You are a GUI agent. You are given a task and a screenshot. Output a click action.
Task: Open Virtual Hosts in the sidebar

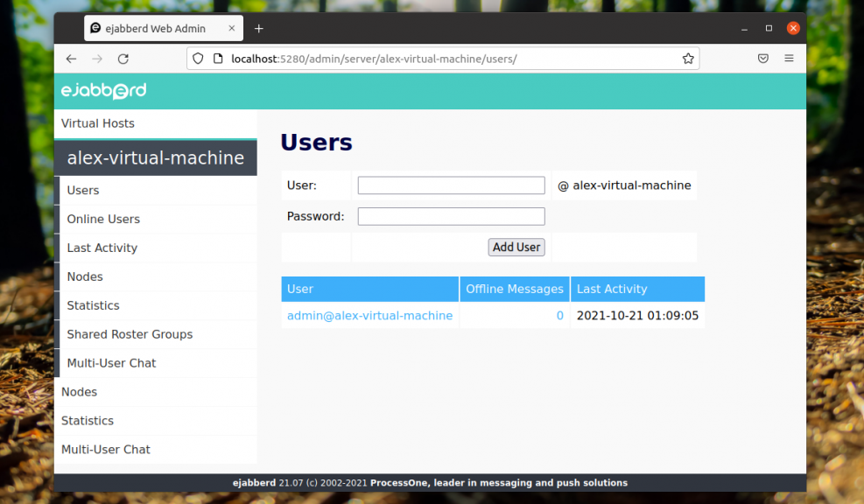(x=97, y=123)
